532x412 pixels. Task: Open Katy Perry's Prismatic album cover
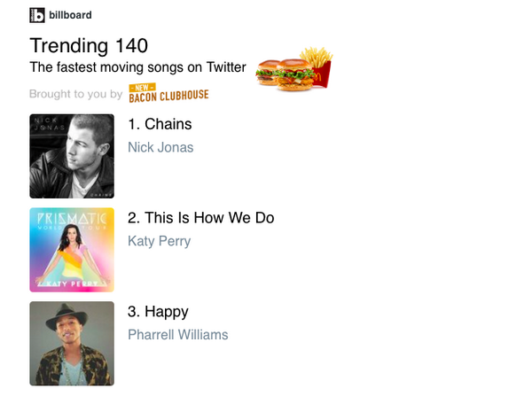[x=72, y=250]
